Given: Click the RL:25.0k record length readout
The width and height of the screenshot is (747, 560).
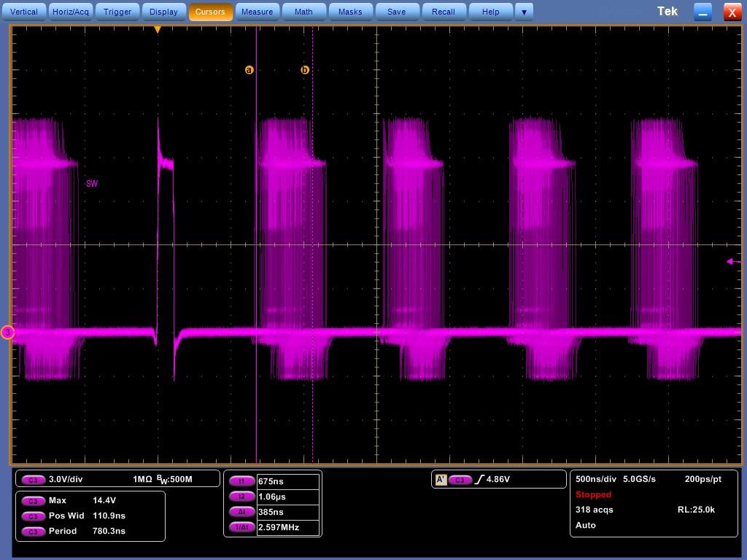Looking at the screenshot, I should [x=697, y=510].
